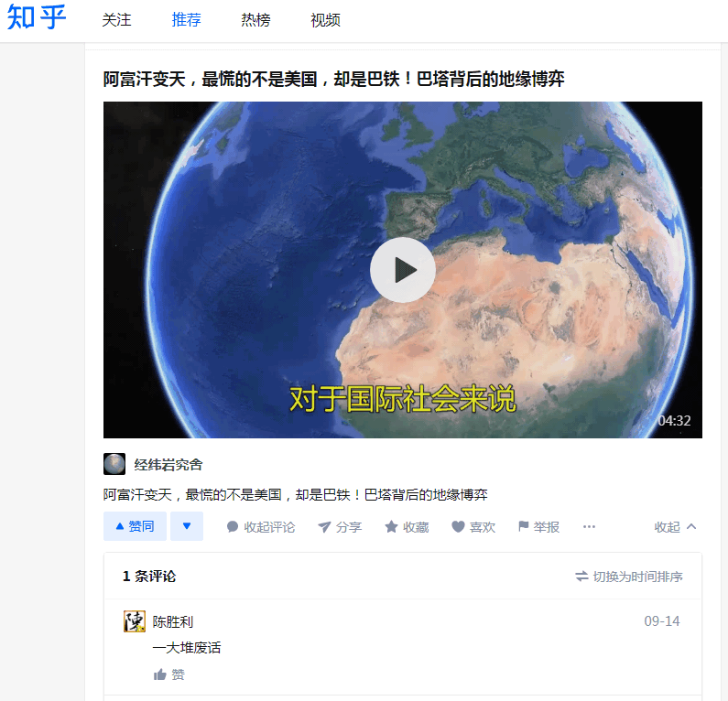This screenshot has width=728, height=701.
Task: Click the 分享 paper-plane icon
Action: [x=324, y=526]
